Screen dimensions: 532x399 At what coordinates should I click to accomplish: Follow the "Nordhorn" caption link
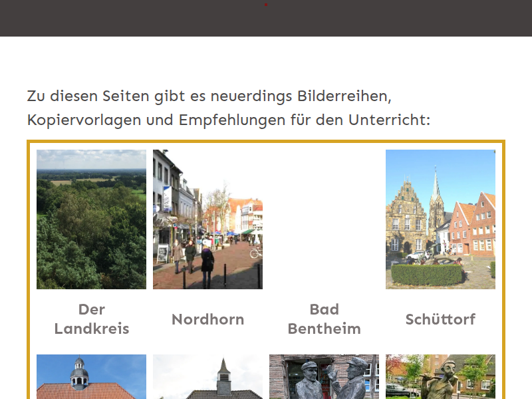[x=207, y=319]
